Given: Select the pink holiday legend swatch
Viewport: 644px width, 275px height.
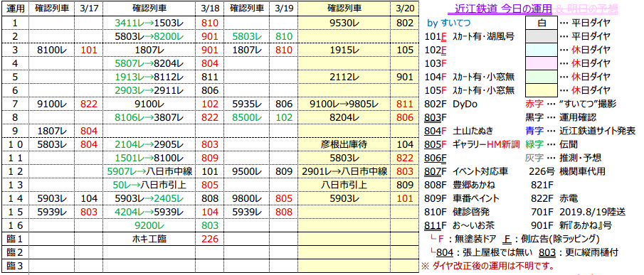Looking at the screenshot, I should tap(542, 63).
